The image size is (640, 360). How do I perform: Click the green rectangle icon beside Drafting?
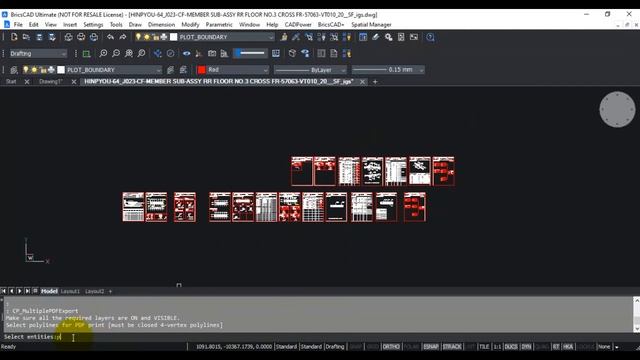pyautogui.click(x=86, y=53)
